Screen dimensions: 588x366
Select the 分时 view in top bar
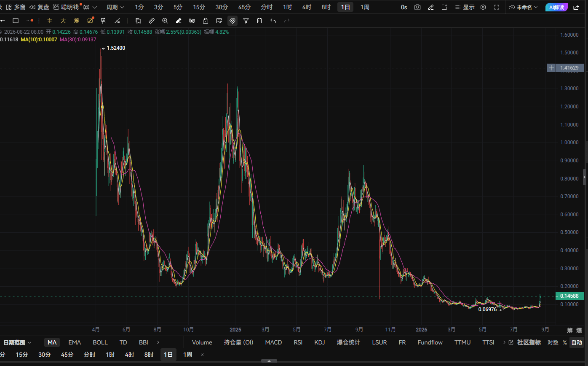click(267, 7)
